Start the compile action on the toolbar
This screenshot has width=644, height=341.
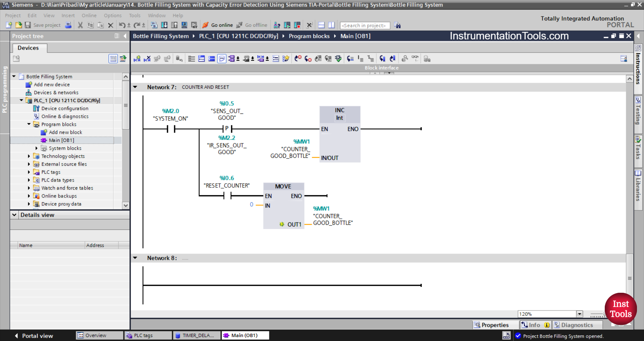(x=154, y=25)
